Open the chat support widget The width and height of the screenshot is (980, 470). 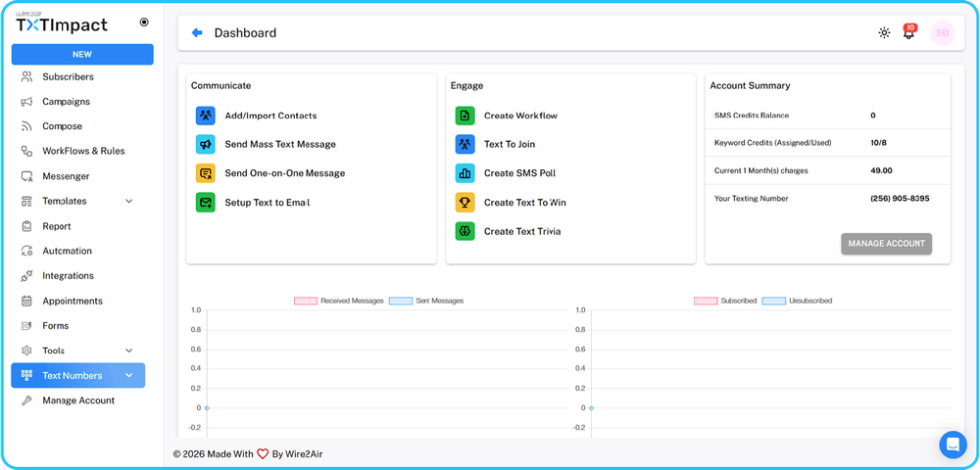point(953,445)
